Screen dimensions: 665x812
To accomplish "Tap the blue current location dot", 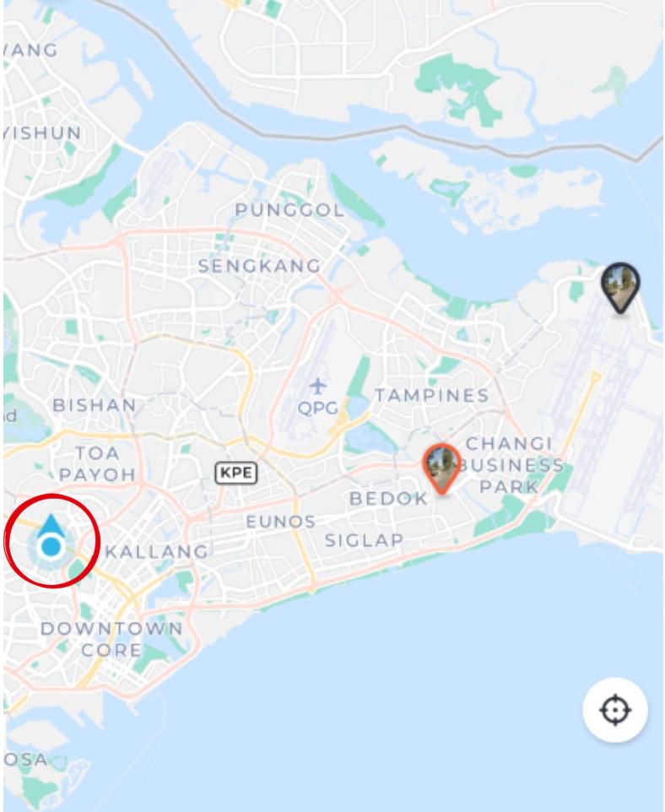I will pyautogui.click(x=51, y=546).
